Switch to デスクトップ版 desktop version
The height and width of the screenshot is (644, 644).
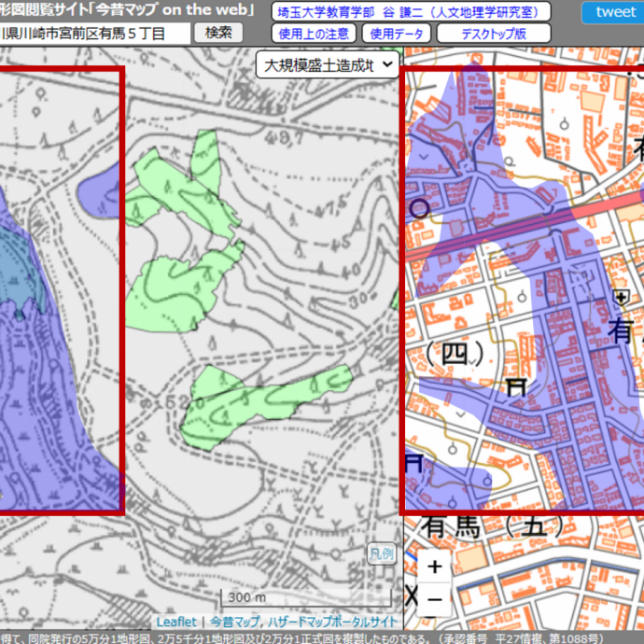point(494,34)
